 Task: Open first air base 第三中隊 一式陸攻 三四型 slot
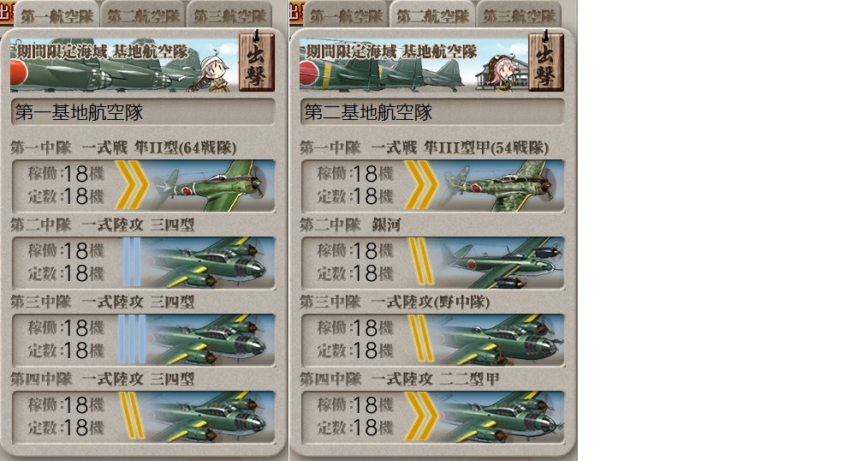(143, 339)
